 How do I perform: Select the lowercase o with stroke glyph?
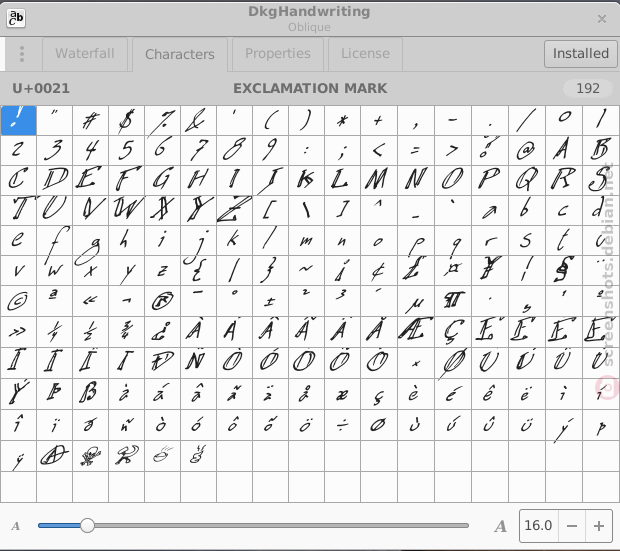[379, 424]
